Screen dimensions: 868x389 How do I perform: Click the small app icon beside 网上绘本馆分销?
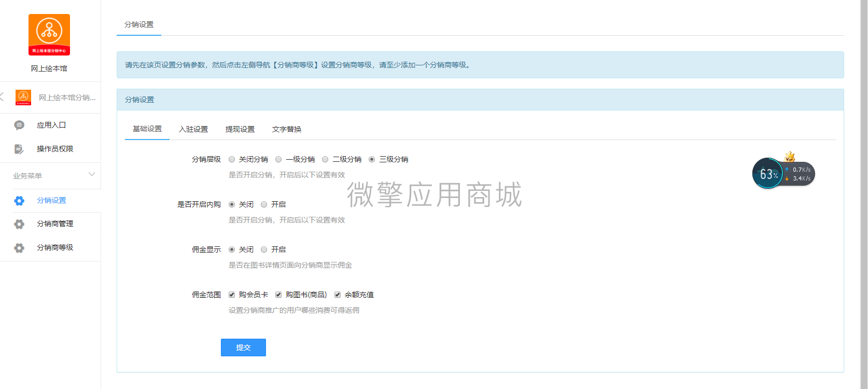[x=23, y=97]
